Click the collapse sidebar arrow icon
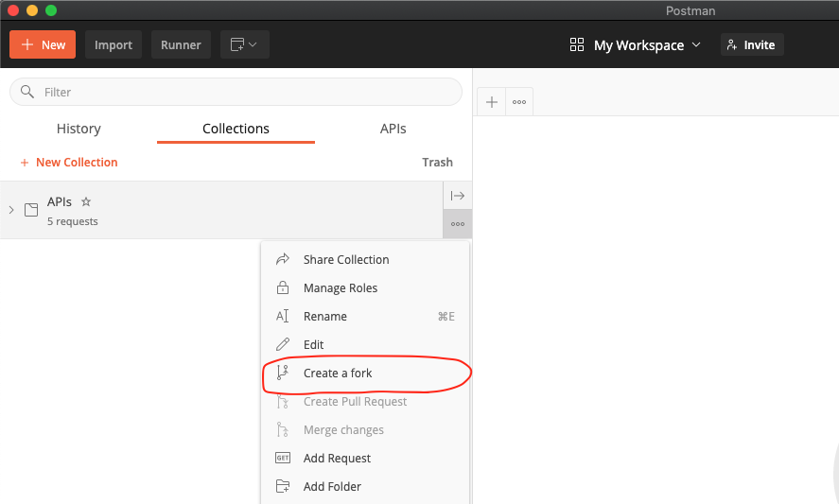839x504 pixels. pos(458,196)
